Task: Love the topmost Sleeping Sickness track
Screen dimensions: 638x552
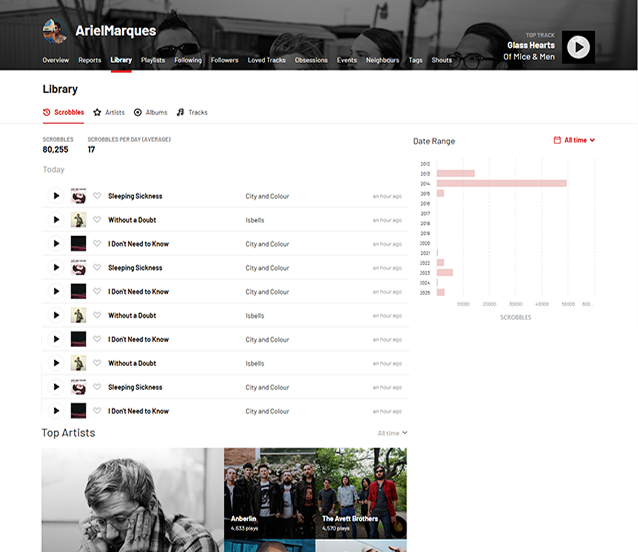Action: click(x=97, y=196)
